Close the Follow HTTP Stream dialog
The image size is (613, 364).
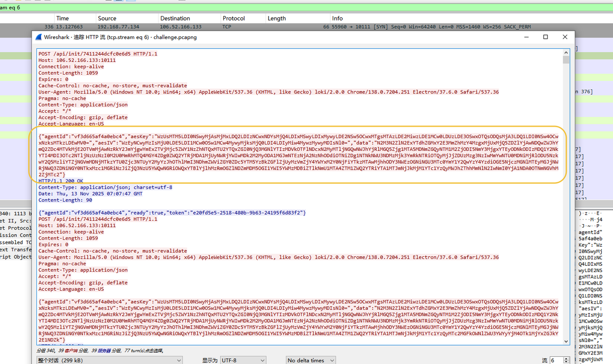pos(565,37)
